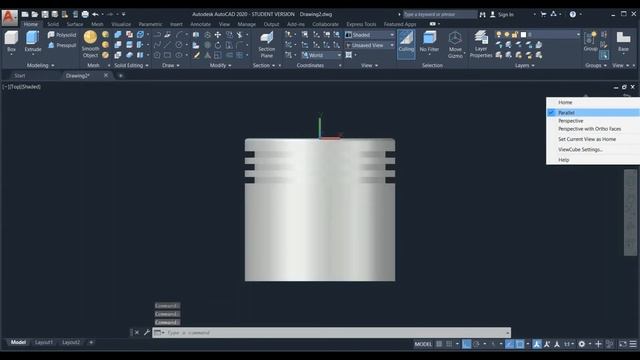640x360 pixels.
Task: Click the Base view tool
Action: pyautogui.click(x=623, y=42)
